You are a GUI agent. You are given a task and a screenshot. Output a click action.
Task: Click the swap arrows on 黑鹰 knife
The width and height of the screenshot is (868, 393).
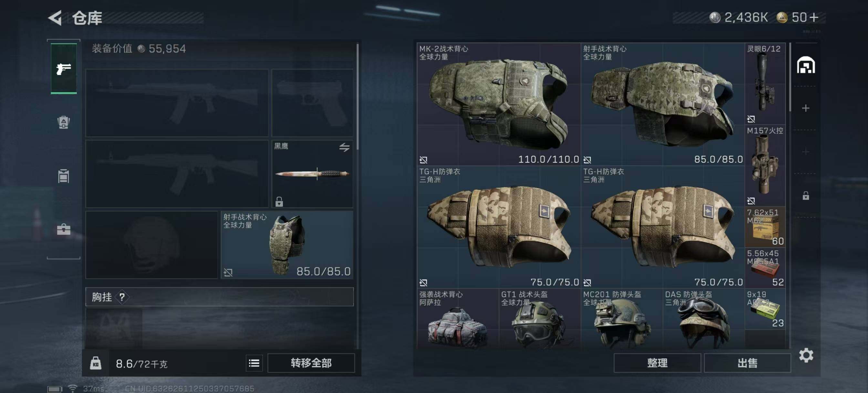coord(344,147)
